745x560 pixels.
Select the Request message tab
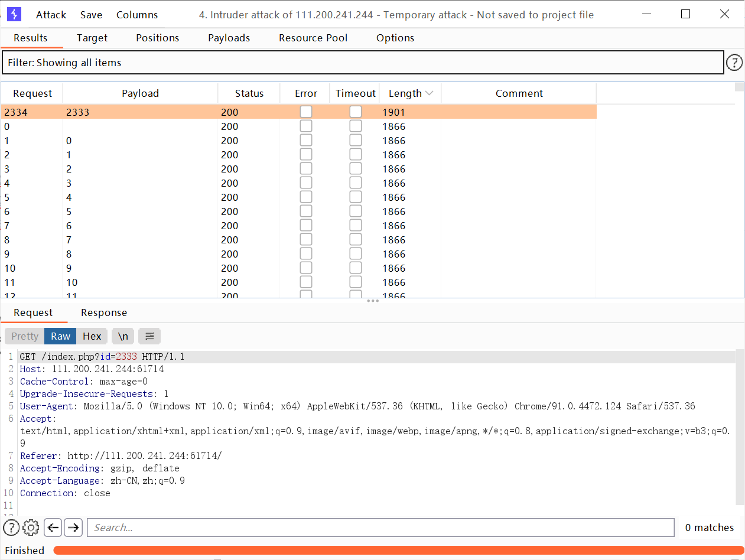(33, 313)
